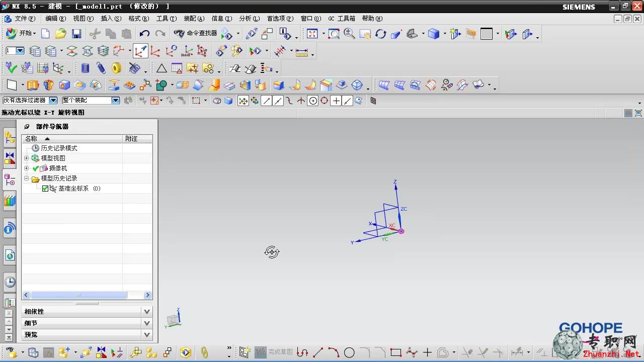
Task: Open the 插入(S) menu
Action: click(x=111, y=19)
